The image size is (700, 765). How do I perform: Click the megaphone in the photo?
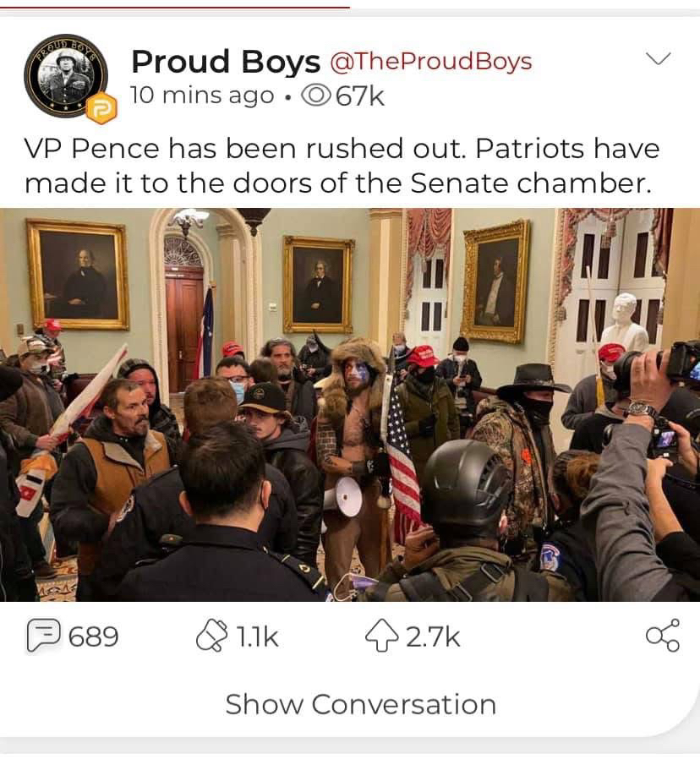tap(343, 496)
